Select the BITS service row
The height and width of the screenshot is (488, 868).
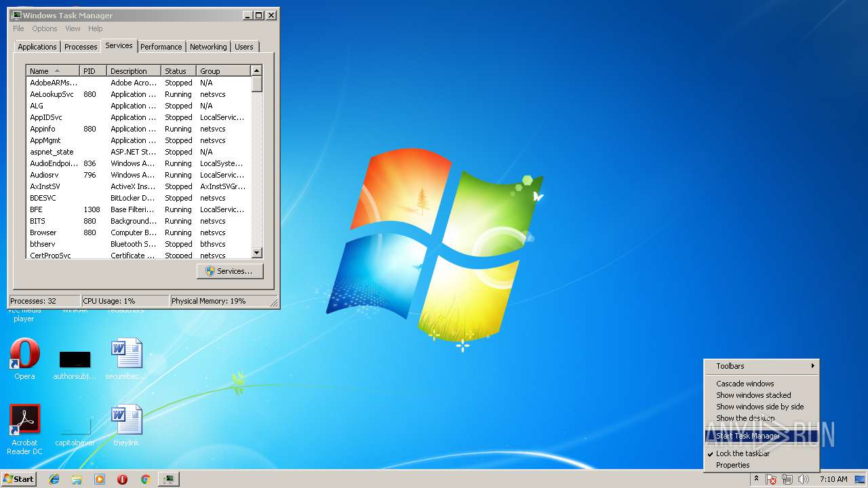[x=138, y=221]
